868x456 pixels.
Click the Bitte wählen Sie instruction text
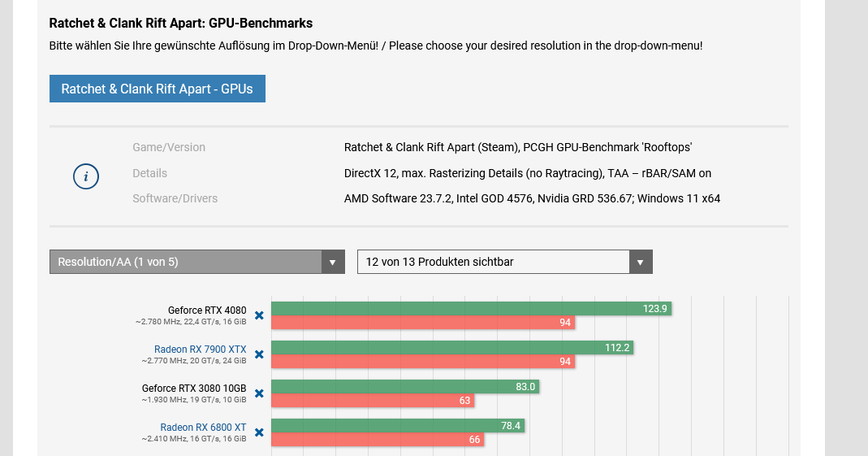pos(376,46)
